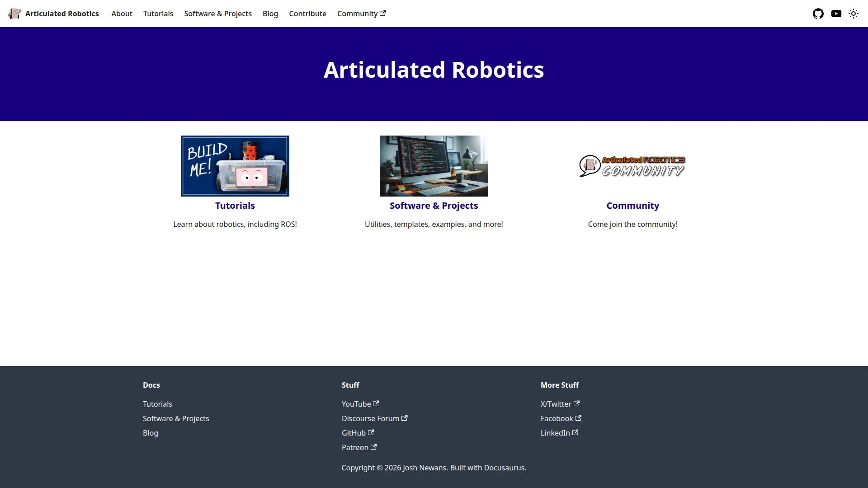Open the Contribute navbar item

tap(307, 14)
